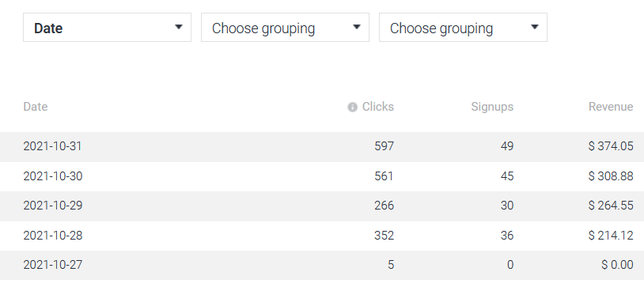Click the info icon beside Clicks
Viewport: 644px width, 287px height.
(352, 108)
